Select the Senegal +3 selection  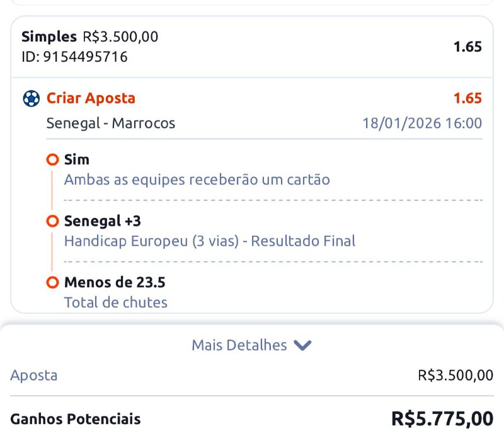click(x=103, y=222)
